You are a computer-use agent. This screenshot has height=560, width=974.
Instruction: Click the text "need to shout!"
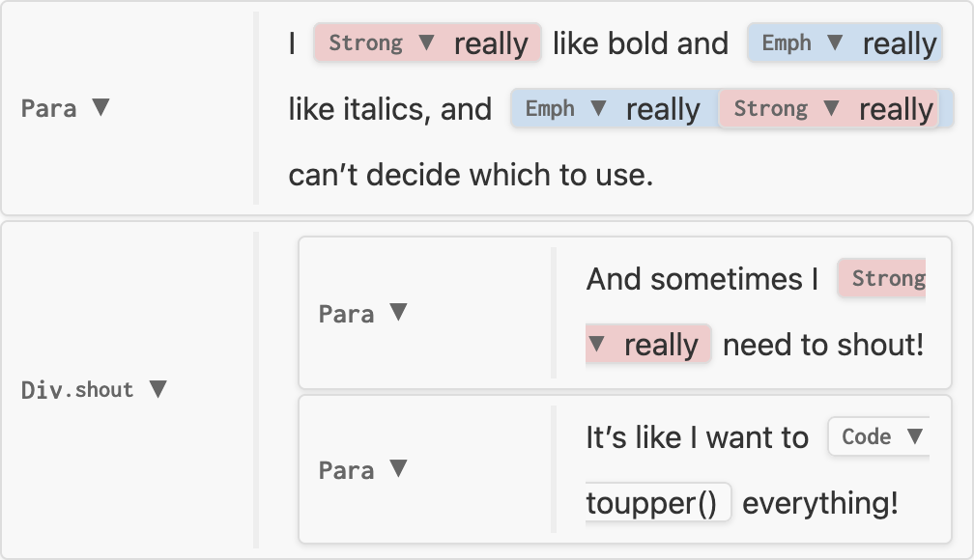click(822, 345)
